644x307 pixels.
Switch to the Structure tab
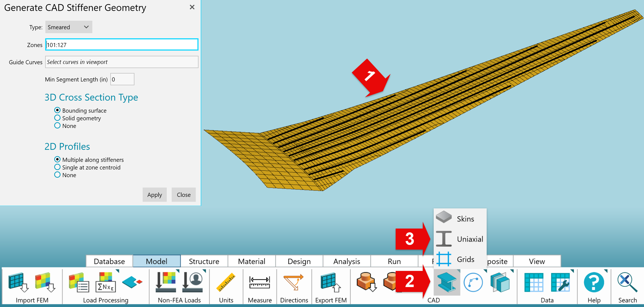click(x=204, y=261)
